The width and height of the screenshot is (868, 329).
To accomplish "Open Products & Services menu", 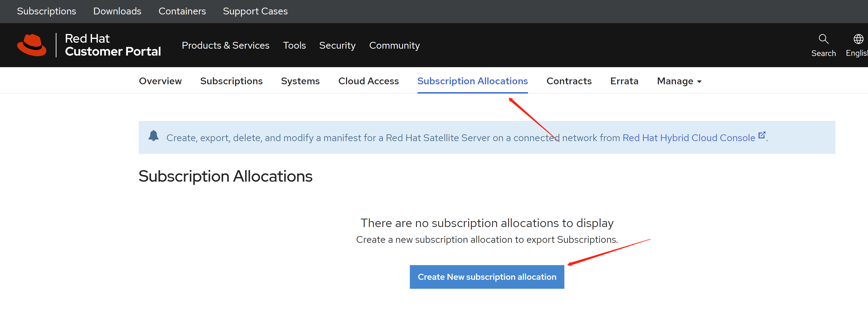I will pyautogui.click(x=225, y=45).
